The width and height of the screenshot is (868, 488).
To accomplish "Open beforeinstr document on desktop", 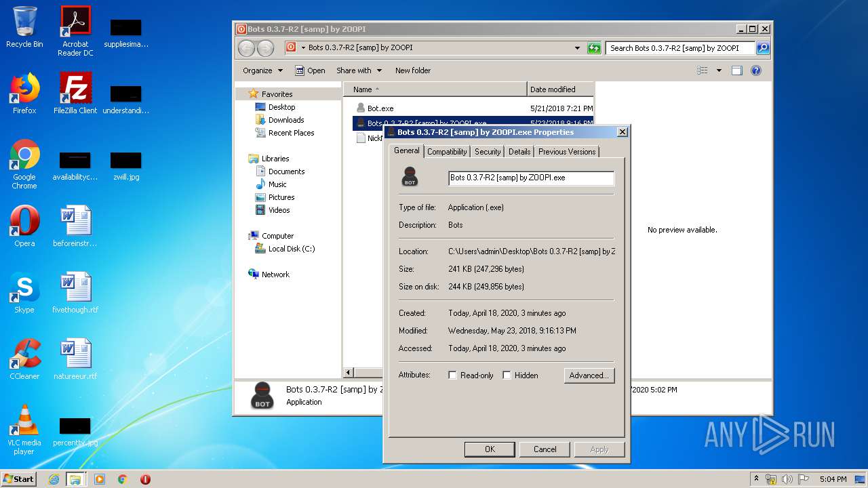I will (x=75, y=226).
